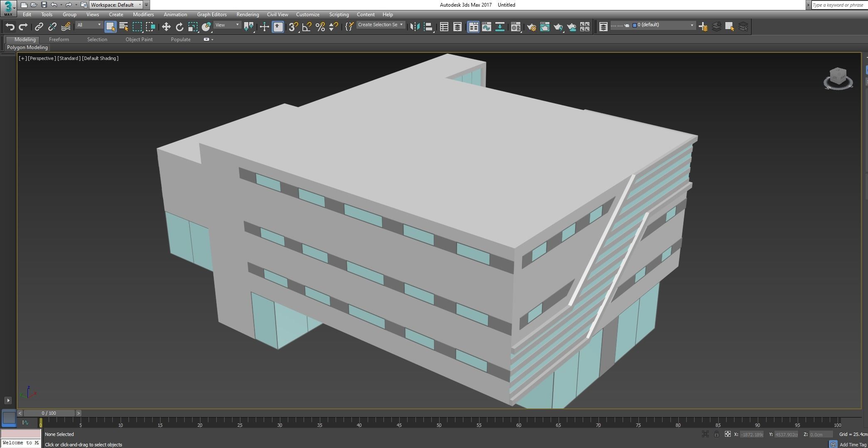
Task: Click Add Selection to Current Layer icon
Action: [716, 27]
